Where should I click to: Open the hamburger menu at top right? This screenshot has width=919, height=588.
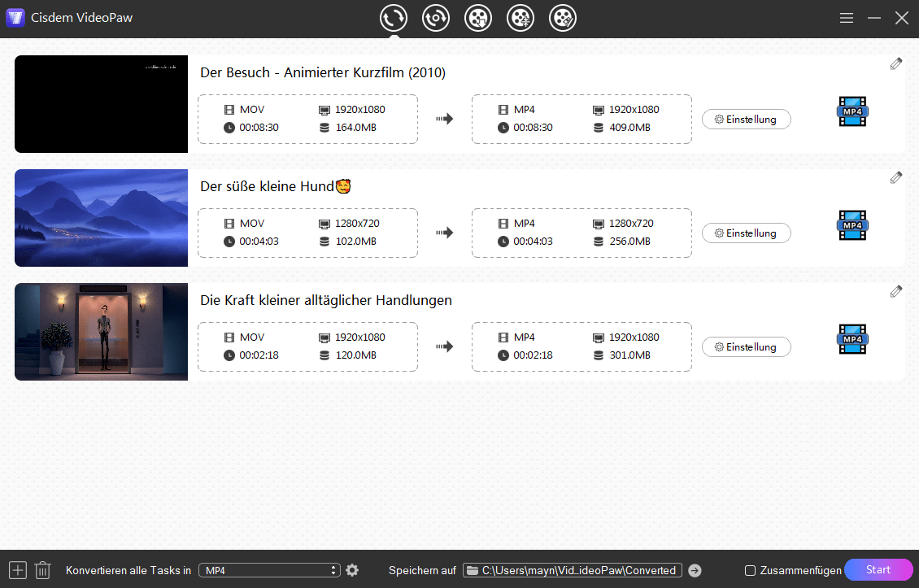pos(847,17)
